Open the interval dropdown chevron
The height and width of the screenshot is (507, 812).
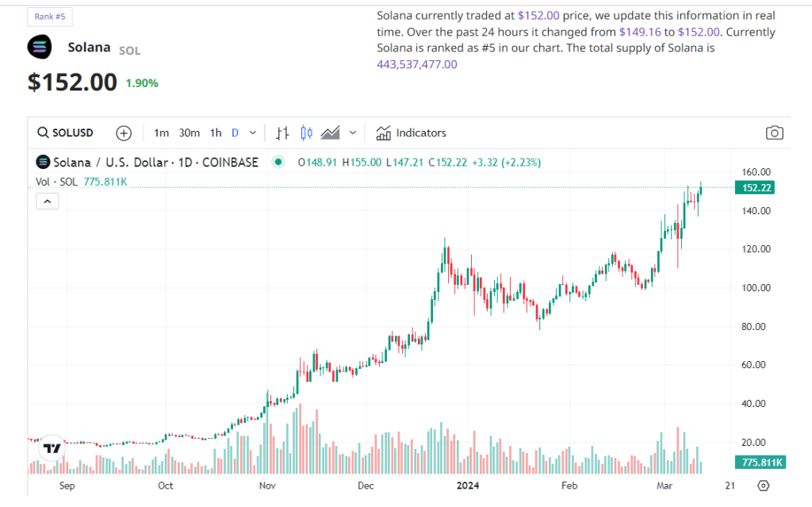coord(251,133)
